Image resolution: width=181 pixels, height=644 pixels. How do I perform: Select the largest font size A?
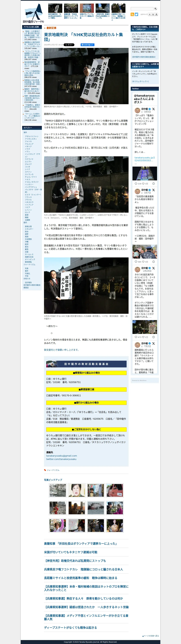pyautogui.click(x=156, y=15)
